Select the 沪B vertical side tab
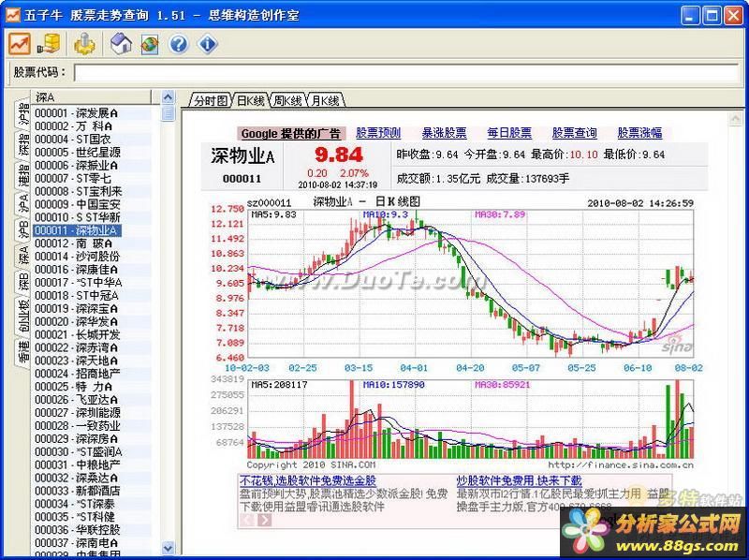This screenshot has height=560, width=749. 22,229
